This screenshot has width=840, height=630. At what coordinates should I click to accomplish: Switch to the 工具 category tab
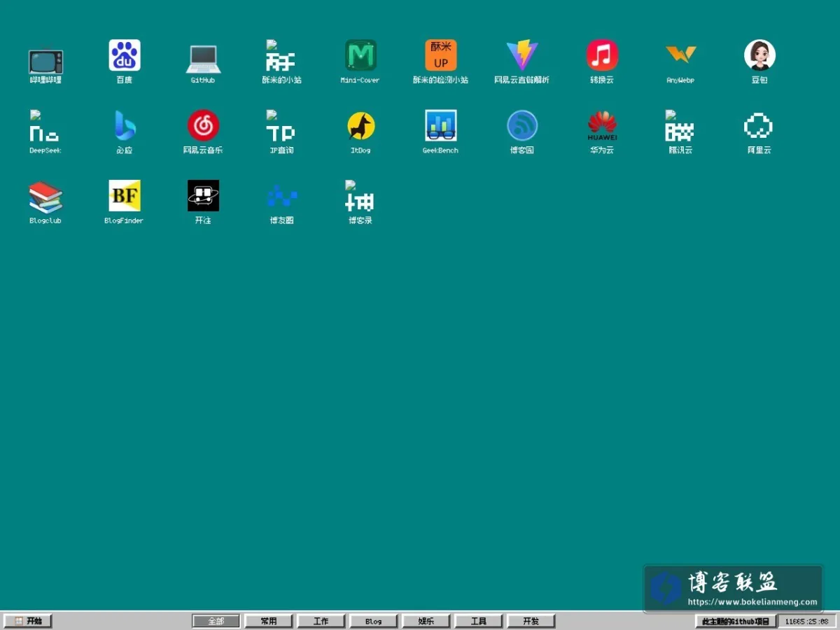pyautogui.click(x=479, y=621)
